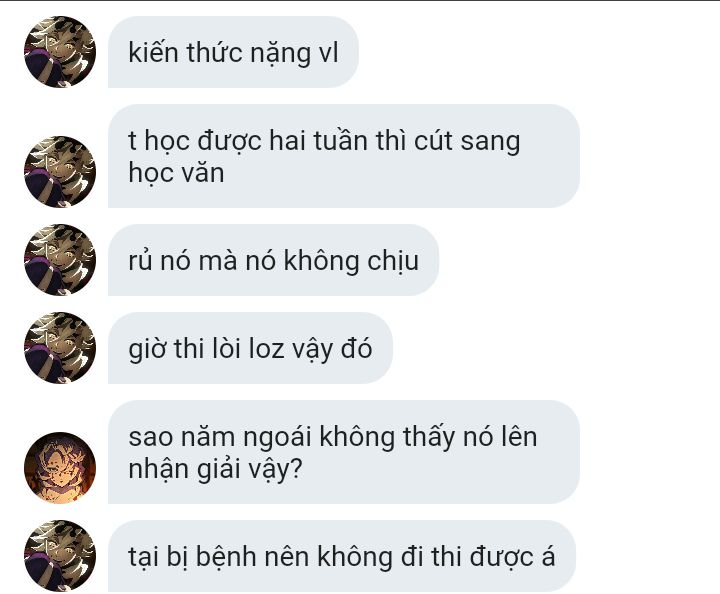The image size is (720, 594).
Task: Click avatar beside "kiến thức nặng vl" message
Action: tap(60, 52)
